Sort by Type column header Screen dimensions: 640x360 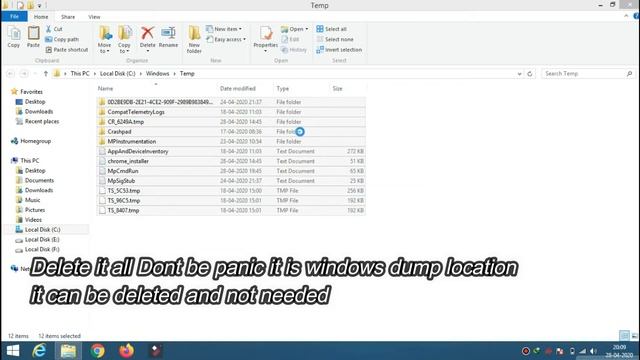click(x=282, y=89)
